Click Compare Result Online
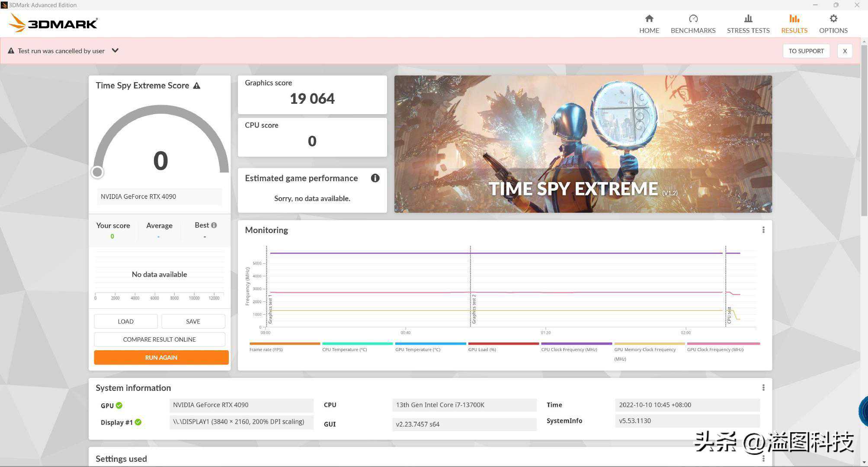Viewport: 868px width, 467px height. pyautogui.click(x=159, y=339)
